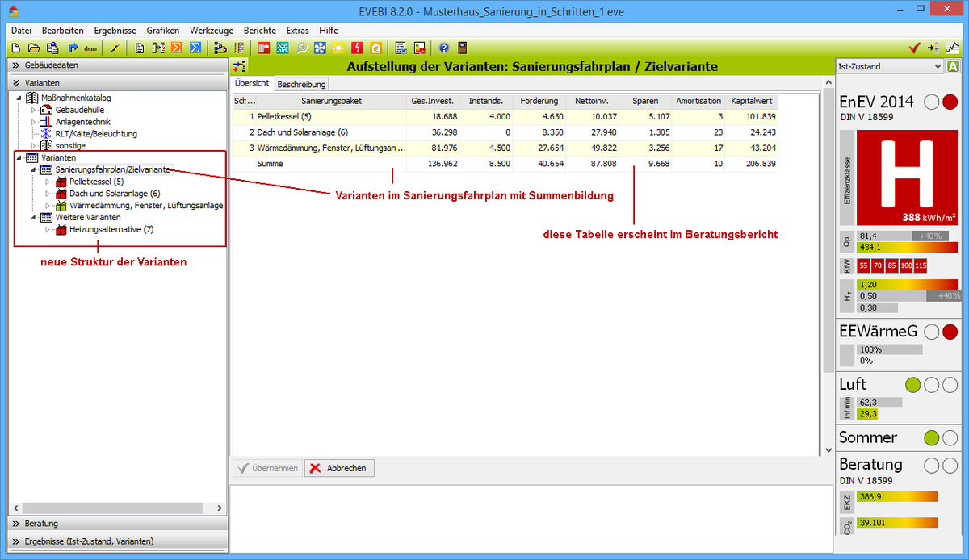Expand the Heizungsalternative (7) tree node
This screenshot has height=560, width=969.
(48, 230)
